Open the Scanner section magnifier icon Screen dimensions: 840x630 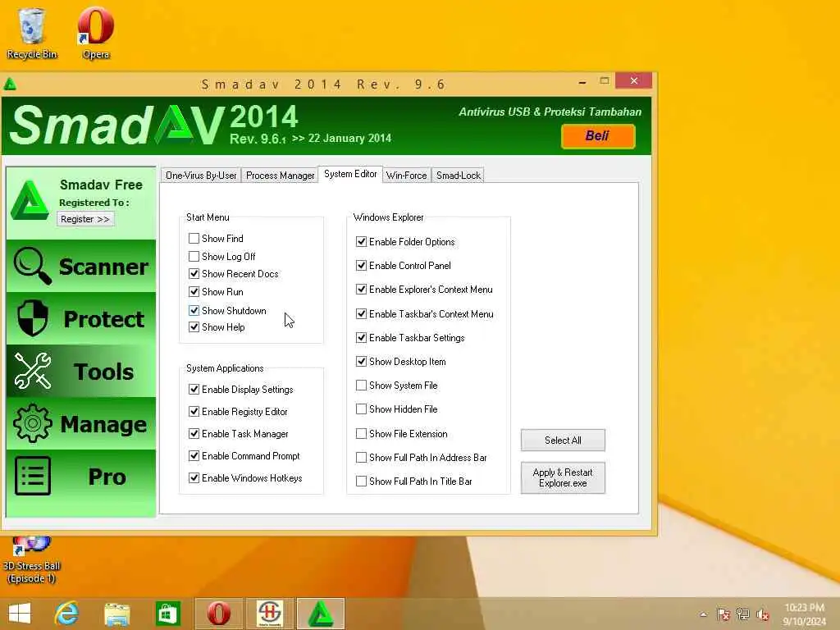[x=32, y=266]
